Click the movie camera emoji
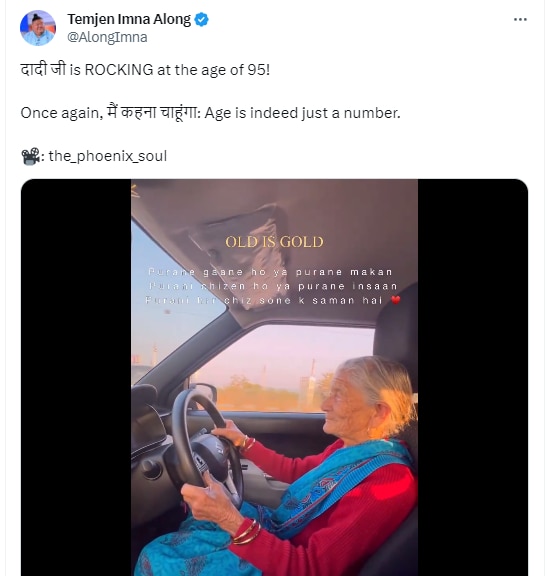This screenshot has height=576, width=547. [30, 156]
